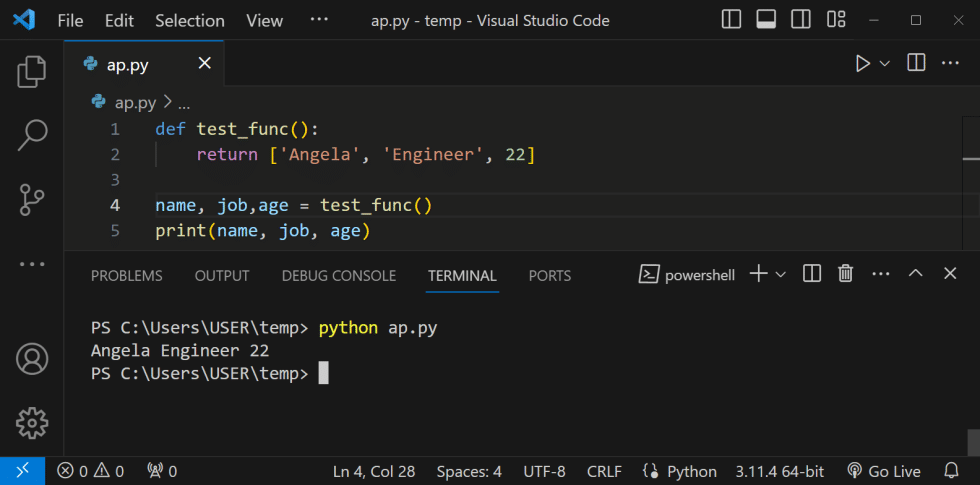Open errors and warnings status item

[91, 471]
